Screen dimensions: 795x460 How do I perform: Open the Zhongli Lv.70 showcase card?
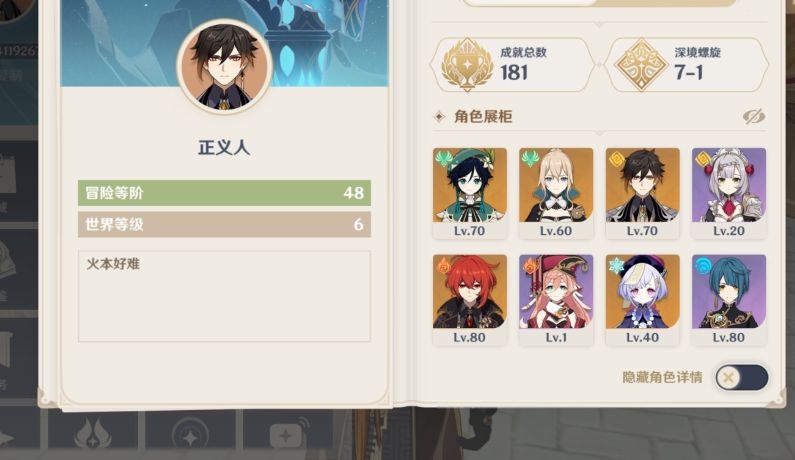(642, 193)
